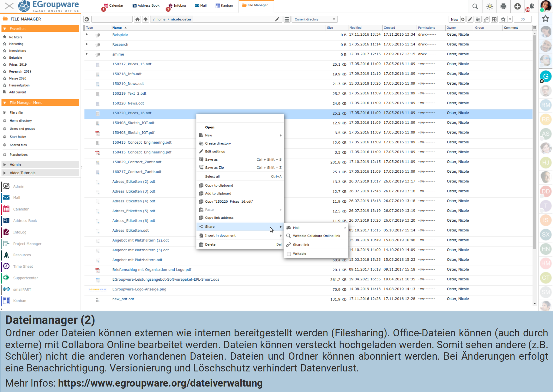Expand the Beispiele folder row

(87, 34)
